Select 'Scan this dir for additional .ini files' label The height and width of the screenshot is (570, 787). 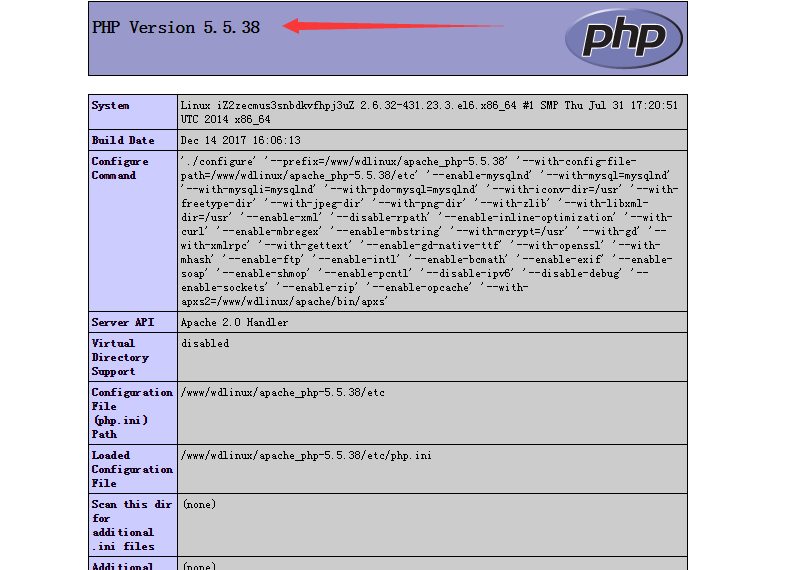pos(133,525)
